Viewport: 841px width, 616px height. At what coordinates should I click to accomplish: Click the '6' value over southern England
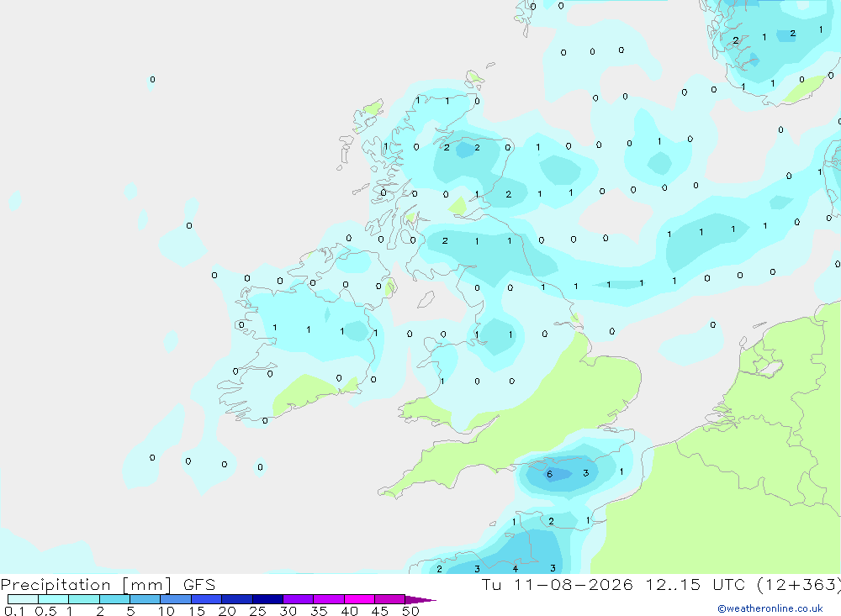549,474
